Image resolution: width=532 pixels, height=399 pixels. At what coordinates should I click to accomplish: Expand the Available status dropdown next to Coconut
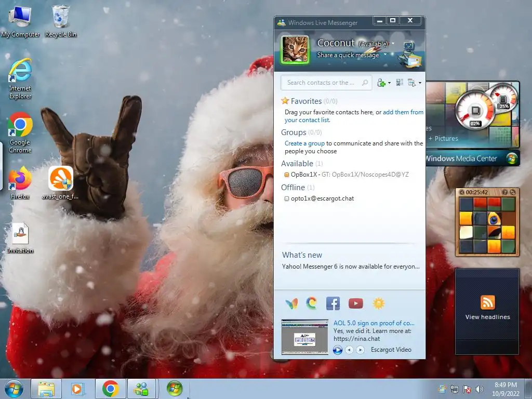393,44
